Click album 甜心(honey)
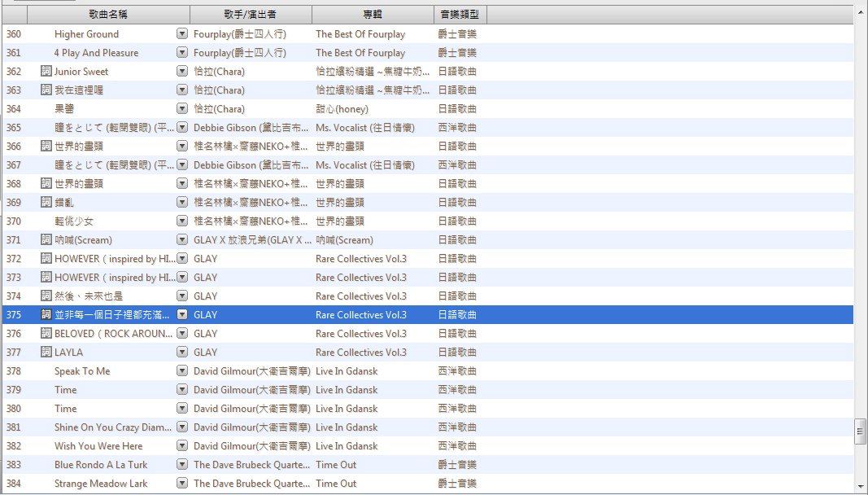This screenshot has width=868, height=495. tap(342, 108)
